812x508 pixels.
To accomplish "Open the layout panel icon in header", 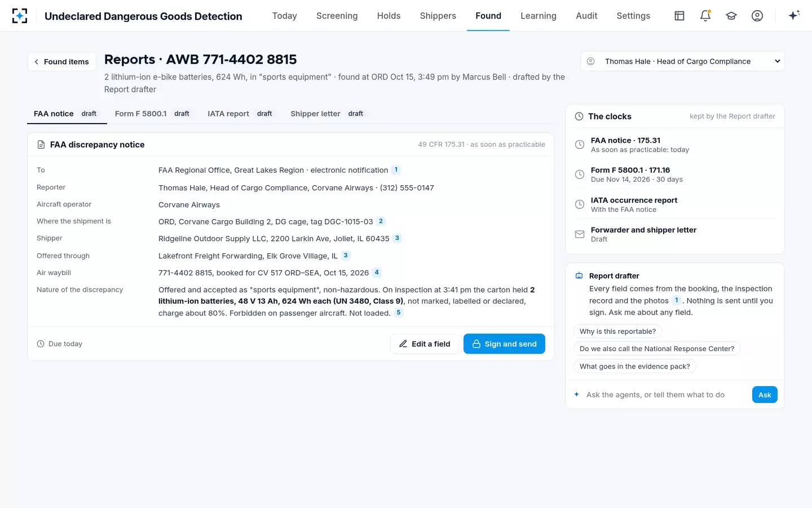I will [679, 16].
